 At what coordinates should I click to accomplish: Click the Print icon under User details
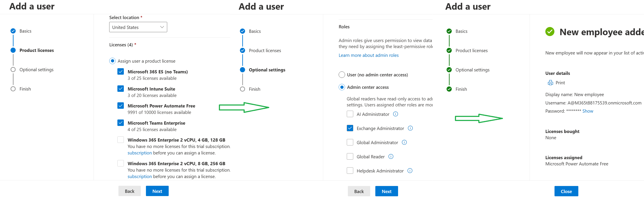pos(550,83)
